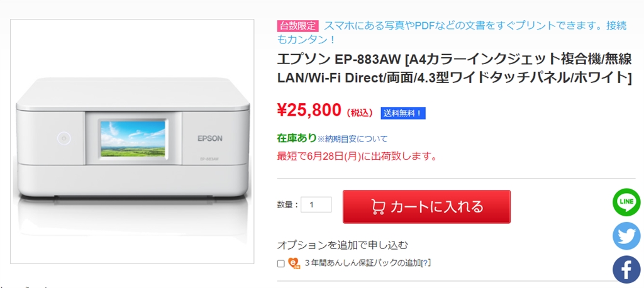
Task: Click the オプションを追加で申し込む heading
Action: (x=343, y=245)
